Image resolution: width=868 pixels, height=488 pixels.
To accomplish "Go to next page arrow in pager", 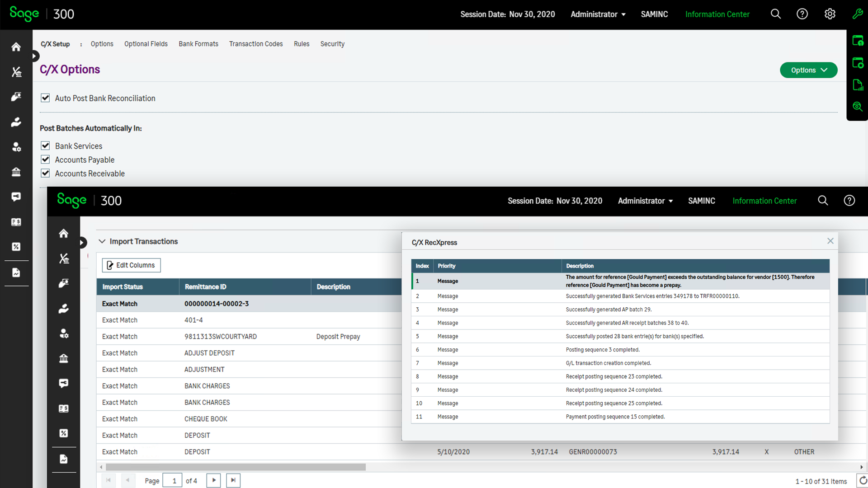I will [213, 480].
